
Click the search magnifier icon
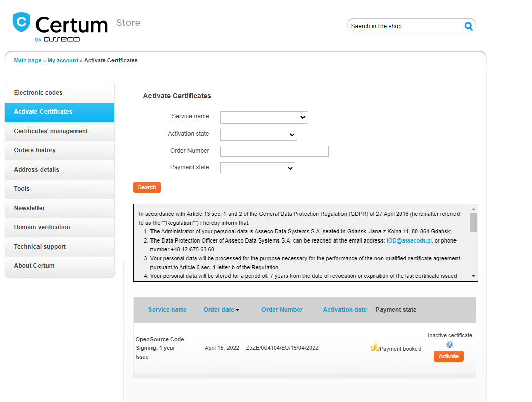pos(468,26)
